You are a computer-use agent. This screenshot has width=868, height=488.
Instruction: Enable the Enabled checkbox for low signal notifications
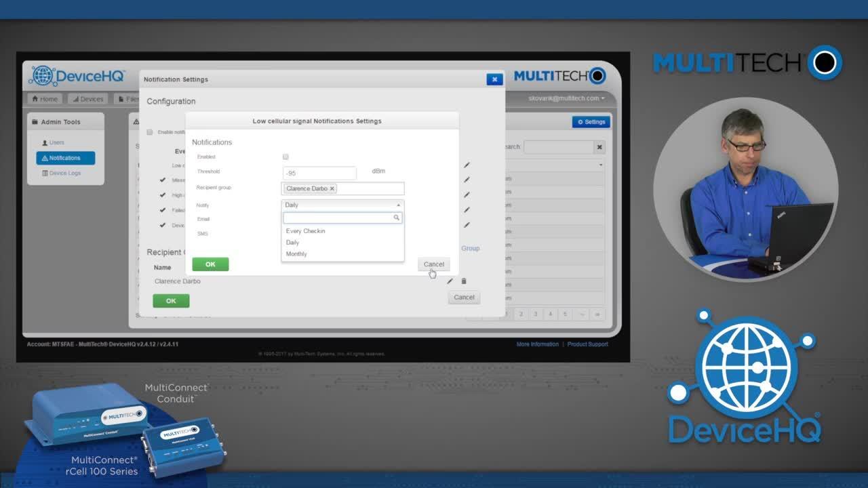coord(285,157)
